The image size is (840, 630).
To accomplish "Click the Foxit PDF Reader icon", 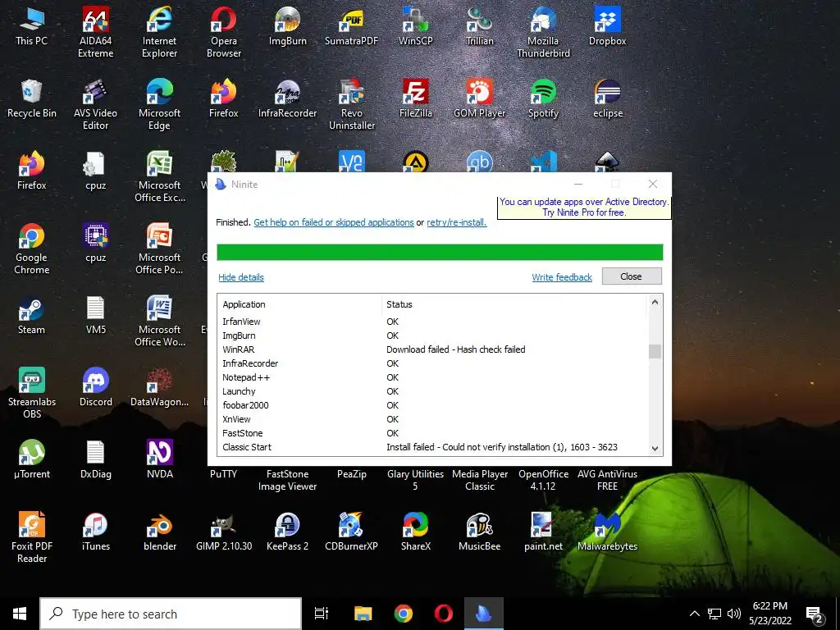I will tap(32, 537).
